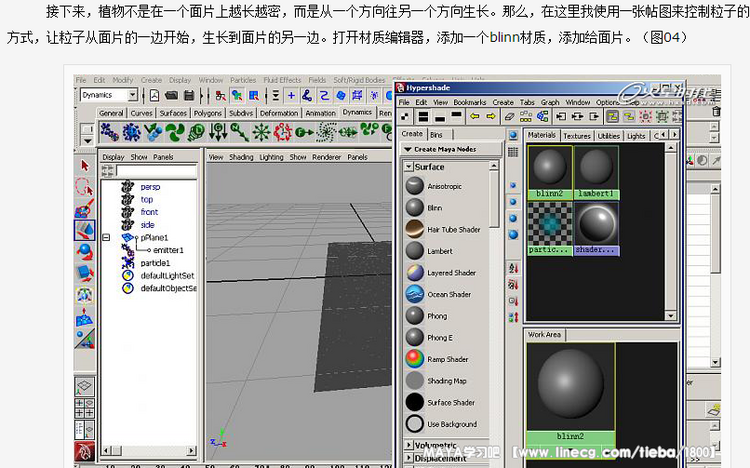
Task: Show previous Hypershade tabs left arrow
Action: pos(664,135)
